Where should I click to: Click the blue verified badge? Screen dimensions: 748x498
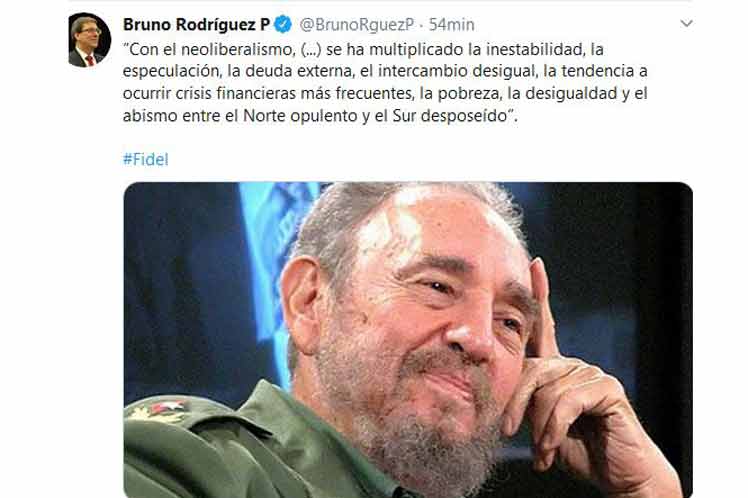click(x=283, y=24)
